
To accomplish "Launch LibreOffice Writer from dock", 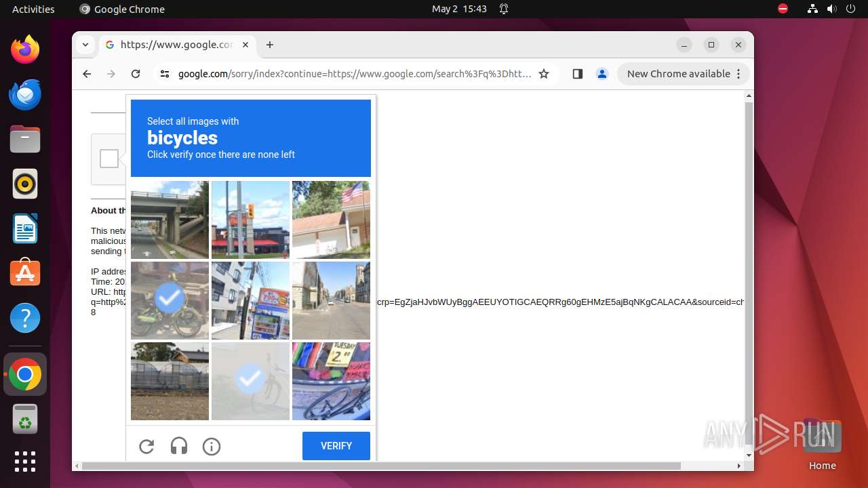I will pyautogui.click(x=25, y=228).
